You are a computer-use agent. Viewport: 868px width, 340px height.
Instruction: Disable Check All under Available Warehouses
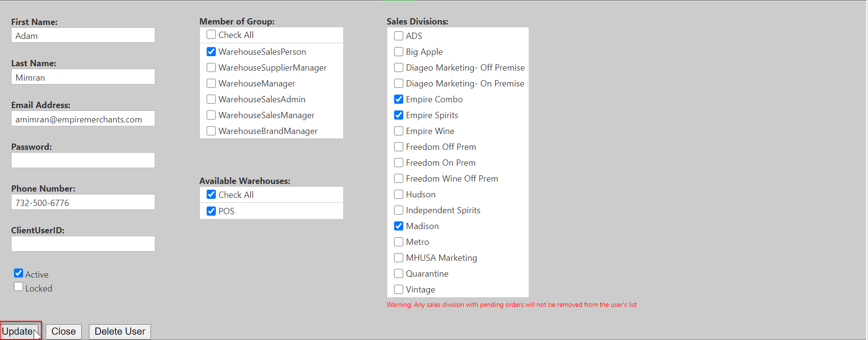click(x=211, y=194)
